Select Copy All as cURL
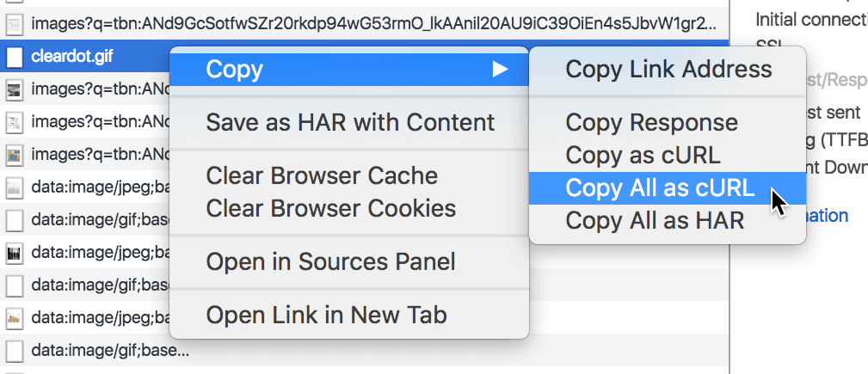This screenshot has height=374, width=868. 660,188
